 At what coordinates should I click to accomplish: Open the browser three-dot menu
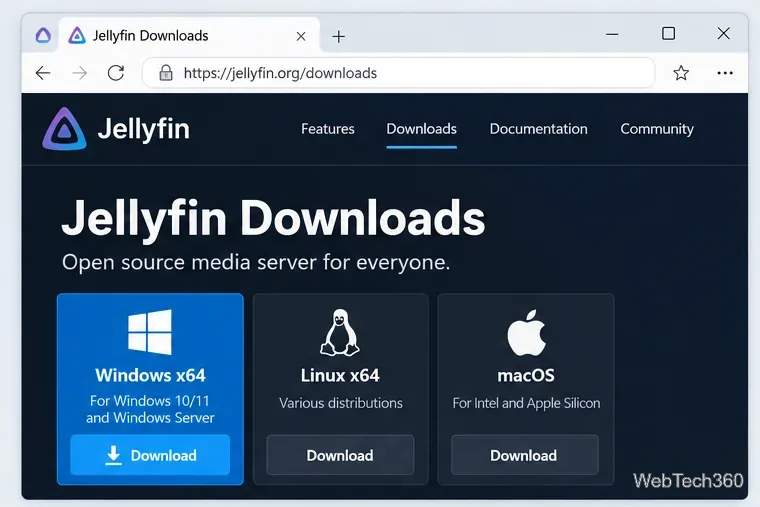click(725, 73)
